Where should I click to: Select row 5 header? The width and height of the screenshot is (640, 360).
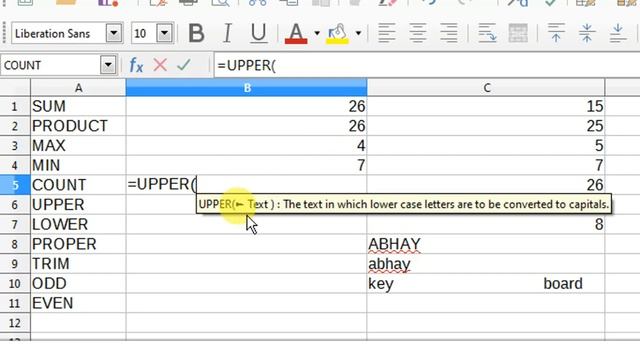point(15,185)
